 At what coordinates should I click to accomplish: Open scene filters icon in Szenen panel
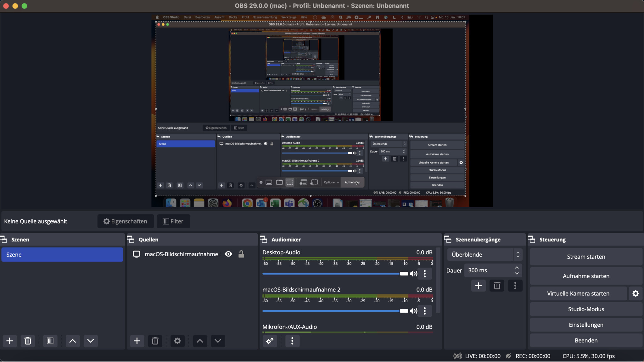(x=50, y=341)
